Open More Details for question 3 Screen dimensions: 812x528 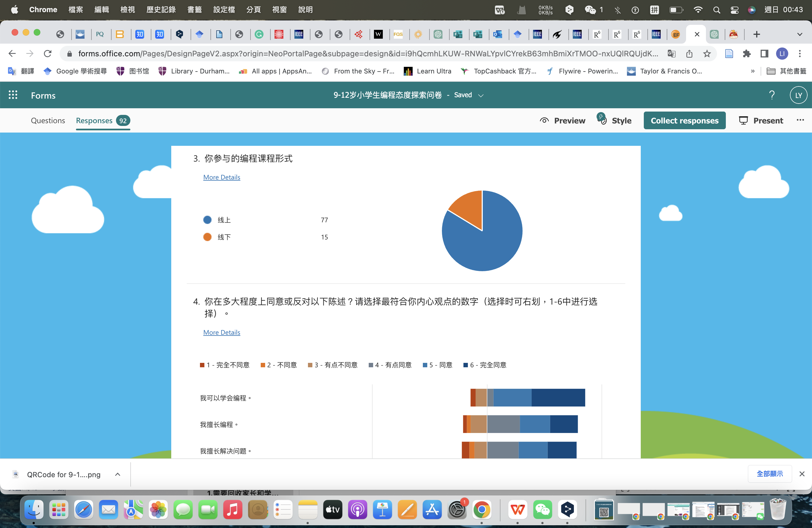click(222, 177)
